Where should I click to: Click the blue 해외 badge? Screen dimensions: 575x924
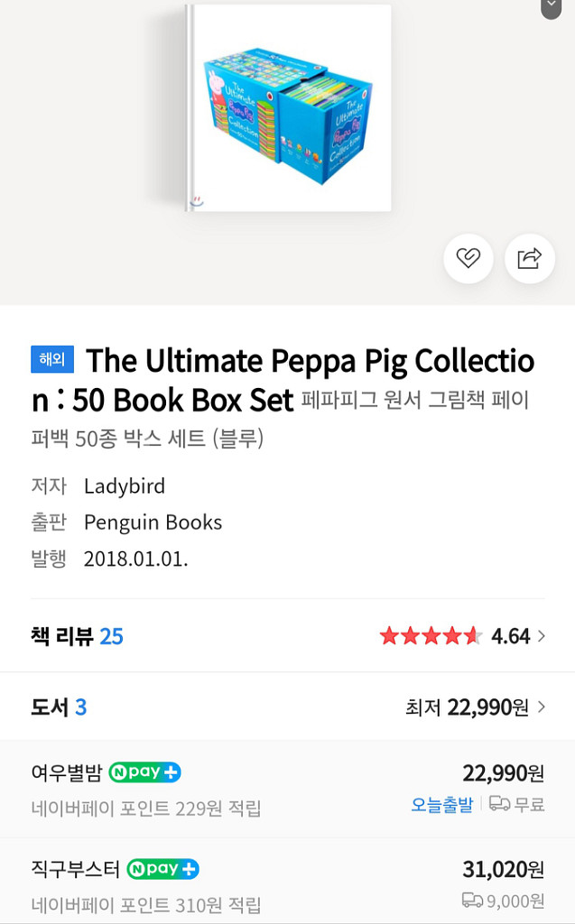(52, 359)
